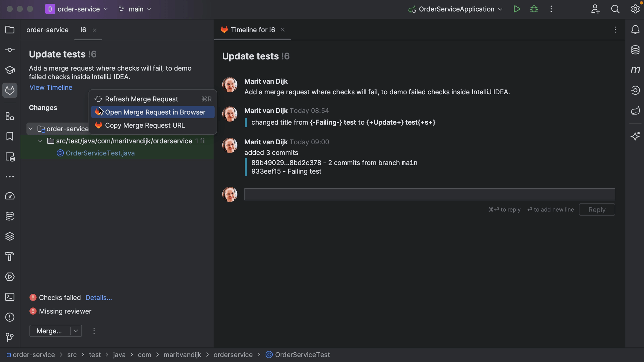Viewport: 644px width, 362px height.
Task: Collapse src/test/java directory tree
Action: [x=39, y=141]
